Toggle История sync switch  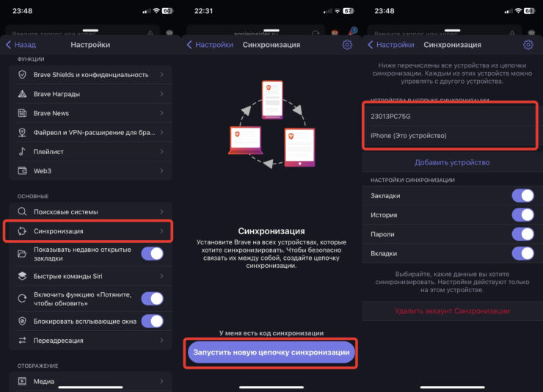523,214
